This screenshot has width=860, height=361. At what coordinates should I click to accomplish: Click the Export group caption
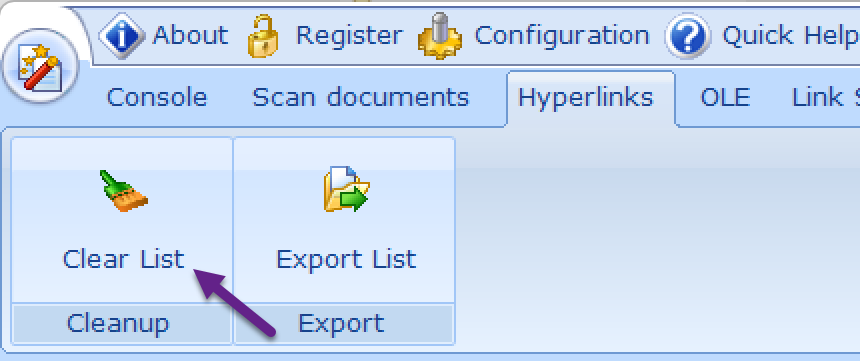click(x=341, y=323)
